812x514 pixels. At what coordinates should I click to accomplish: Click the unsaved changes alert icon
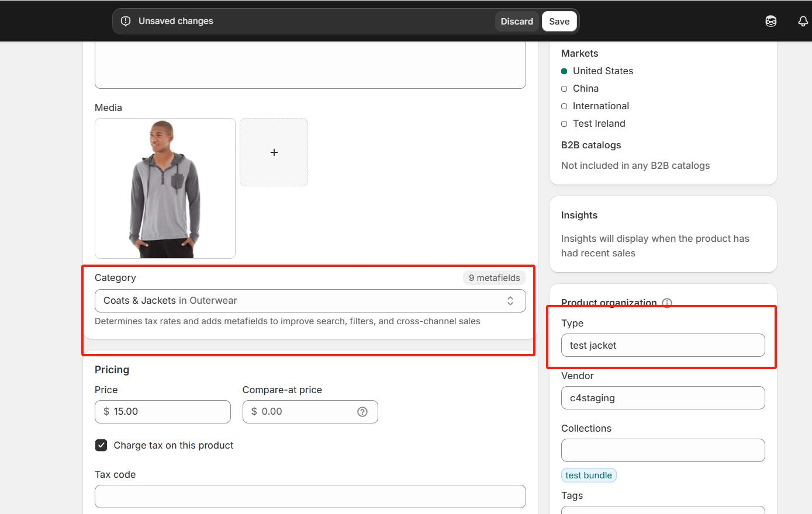coord(126,21)
